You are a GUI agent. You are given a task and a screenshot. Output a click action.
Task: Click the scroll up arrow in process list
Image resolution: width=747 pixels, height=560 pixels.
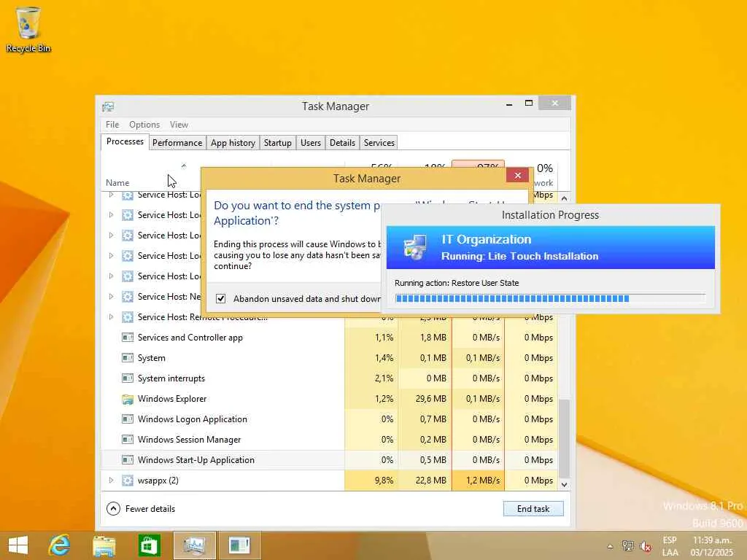click(565, 198)
